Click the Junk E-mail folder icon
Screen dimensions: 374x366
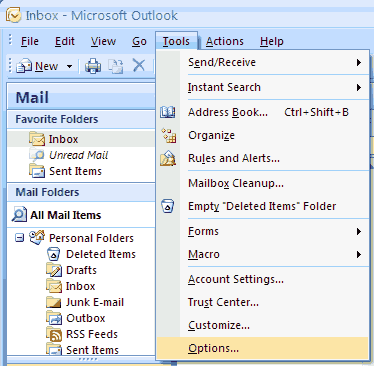coord(54,302)
